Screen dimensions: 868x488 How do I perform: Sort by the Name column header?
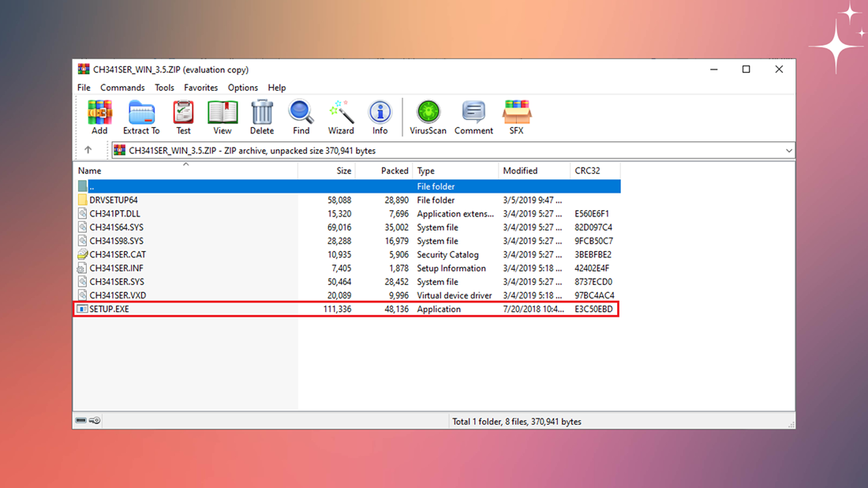(x=185, y=171)
